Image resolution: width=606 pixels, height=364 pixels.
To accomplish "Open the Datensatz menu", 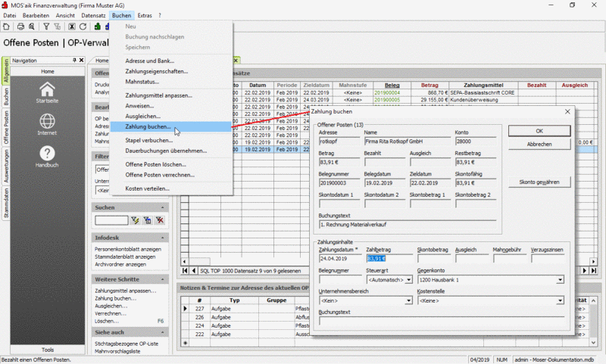I will 93,15.
